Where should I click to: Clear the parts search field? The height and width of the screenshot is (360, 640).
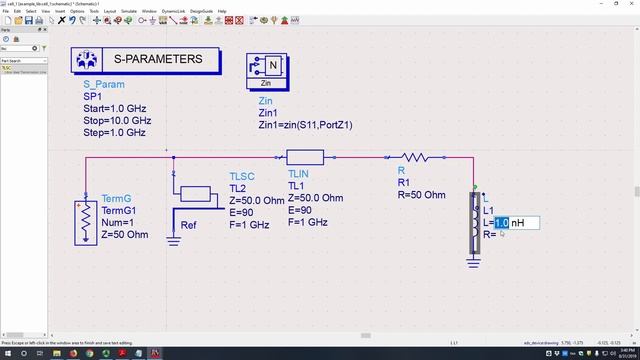35,48
